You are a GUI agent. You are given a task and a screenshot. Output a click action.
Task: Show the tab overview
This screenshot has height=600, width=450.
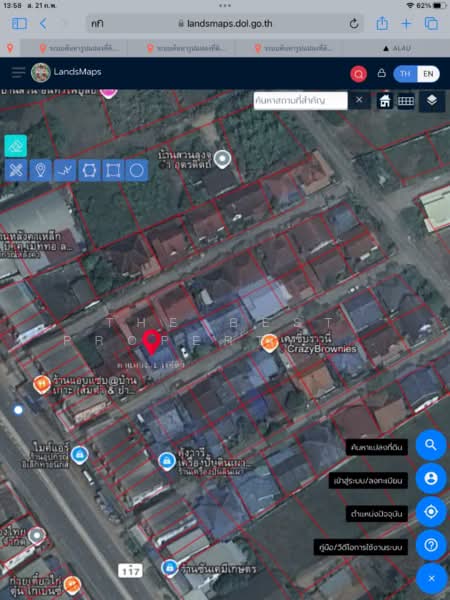tap(431, 24)
